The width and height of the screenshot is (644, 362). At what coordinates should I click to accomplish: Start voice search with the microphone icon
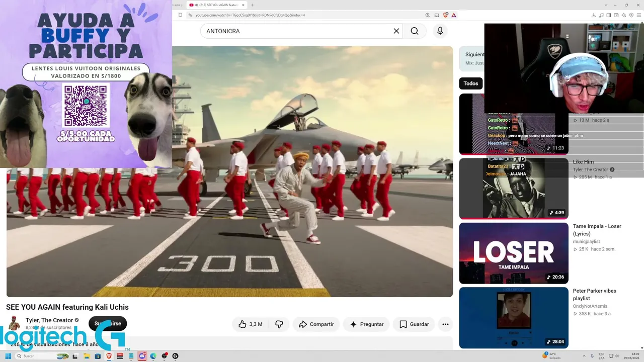[x=440, y=31]
